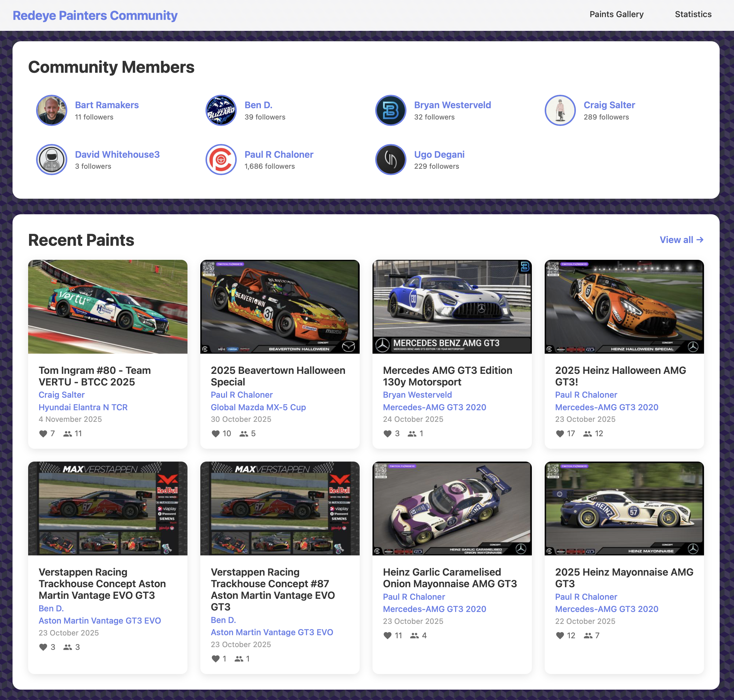Click heart icon on Verstappen Concept #87 card
The height and width of the screenshot is (700, 734).
coord(215,659)
